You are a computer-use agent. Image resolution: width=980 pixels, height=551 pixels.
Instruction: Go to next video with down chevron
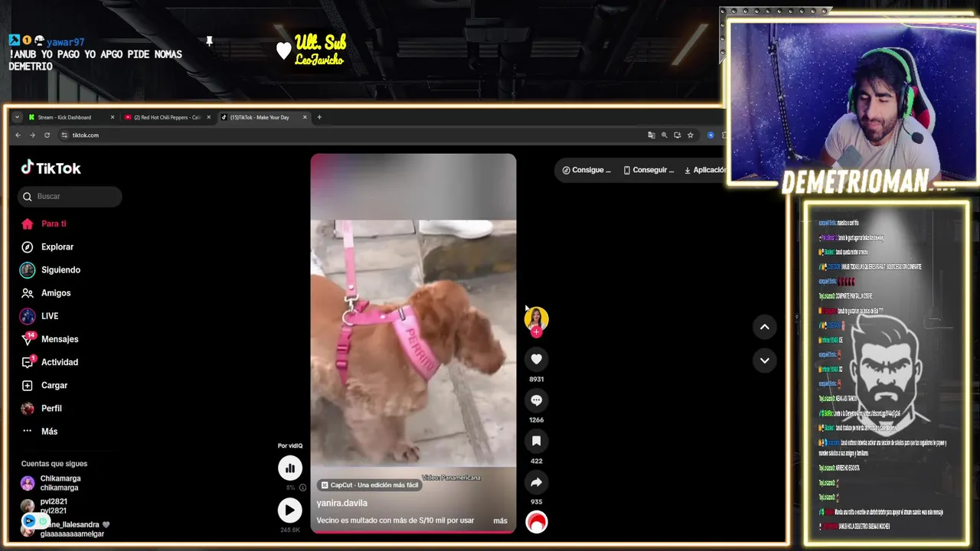pos(764,360)
